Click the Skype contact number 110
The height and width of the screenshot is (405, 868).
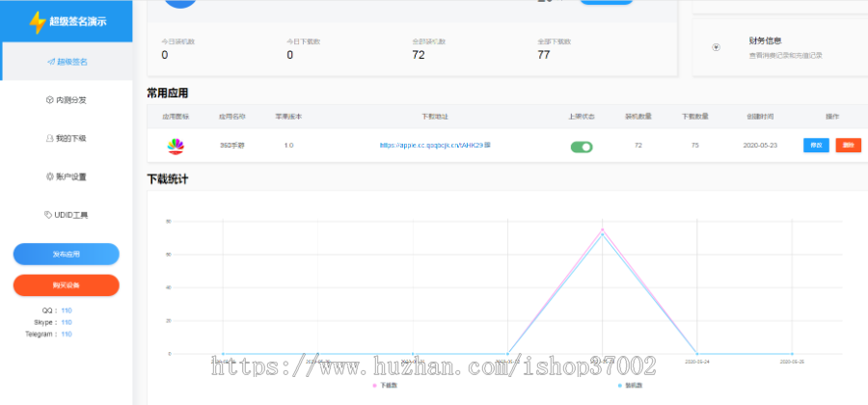[x=67, y=322]
